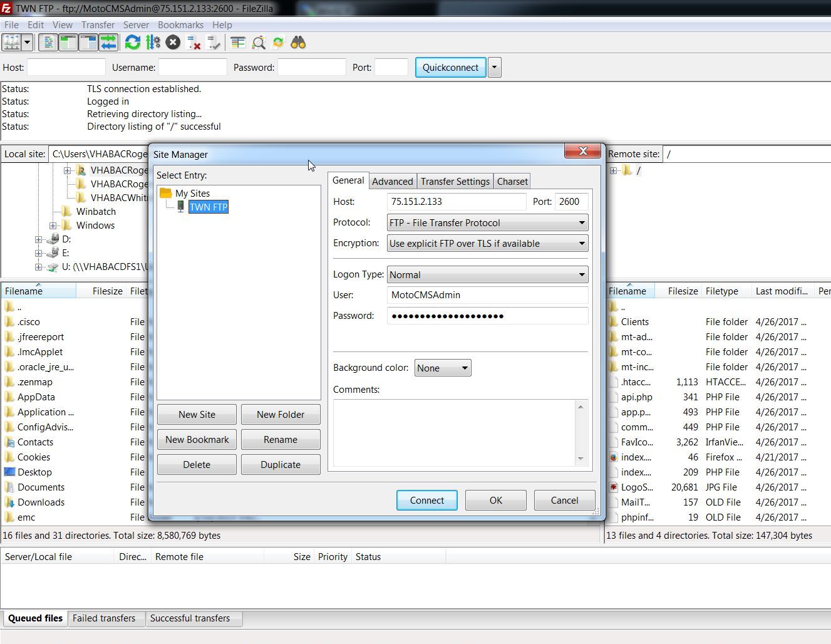
Task: Sort remote list by Filesize column
Action: pos(679,291)
